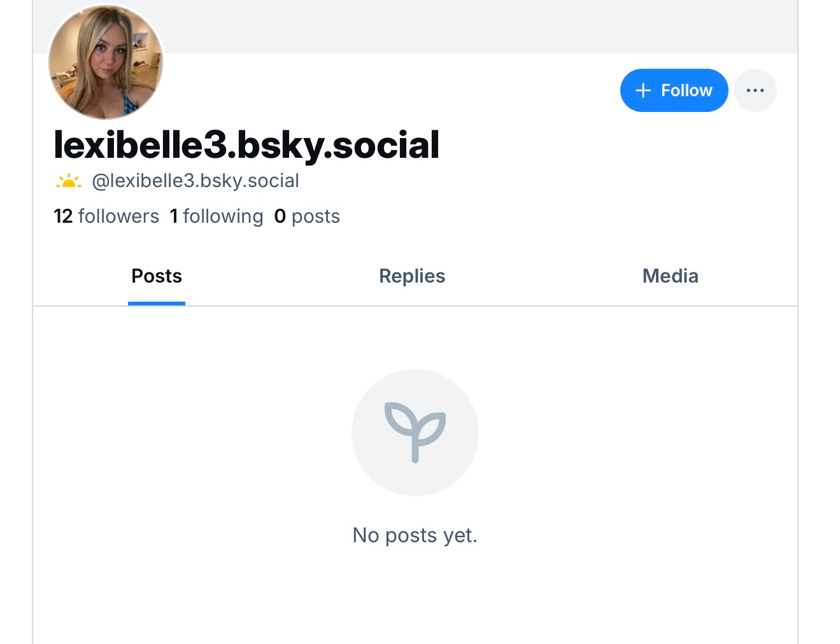Click the "No posts yet." message
This screenshot has height=644, width=840.
(x=415, y=535)
